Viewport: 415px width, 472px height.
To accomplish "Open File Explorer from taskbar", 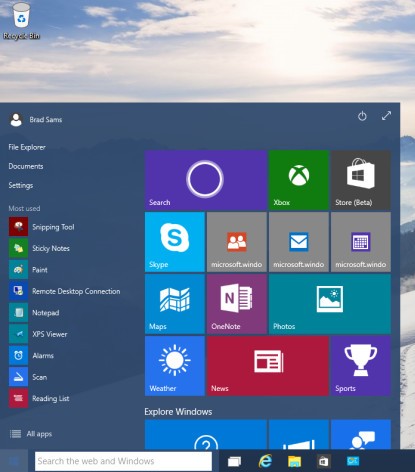I will [x=294, y=461].
